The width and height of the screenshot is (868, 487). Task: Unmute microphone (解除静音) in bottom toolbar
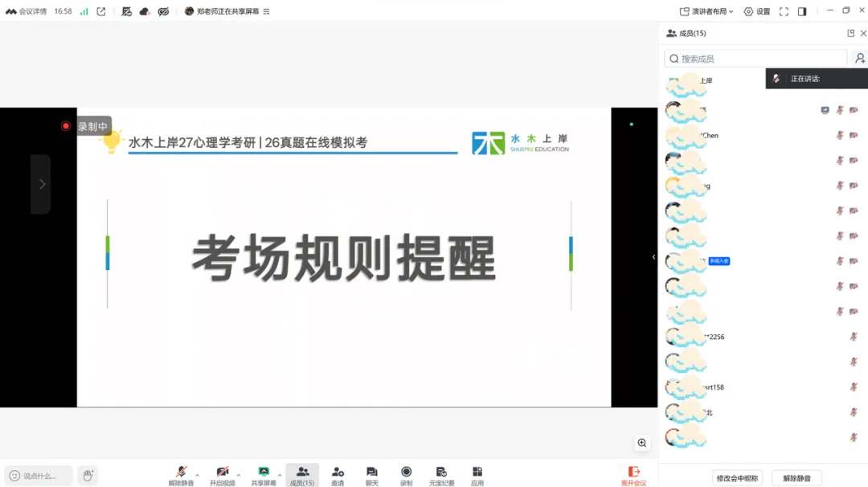coord(181,476)
